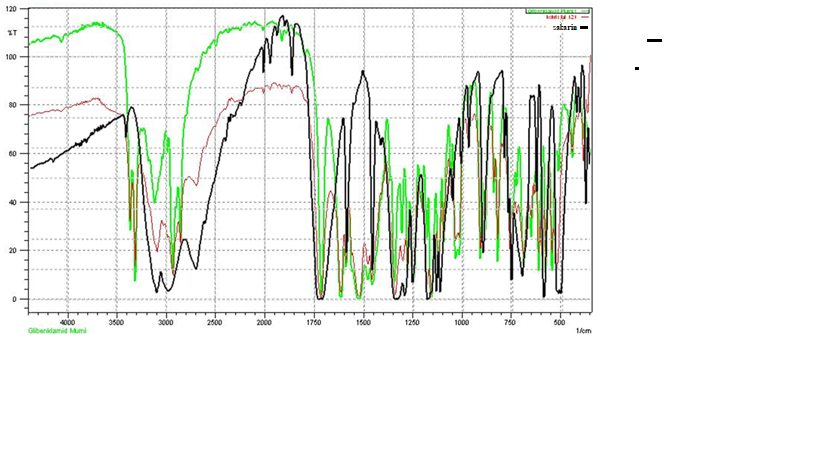This screenshot has width=819, height=460.
Task: Click the black dash mark outside the chart
Action: point(654,40)
